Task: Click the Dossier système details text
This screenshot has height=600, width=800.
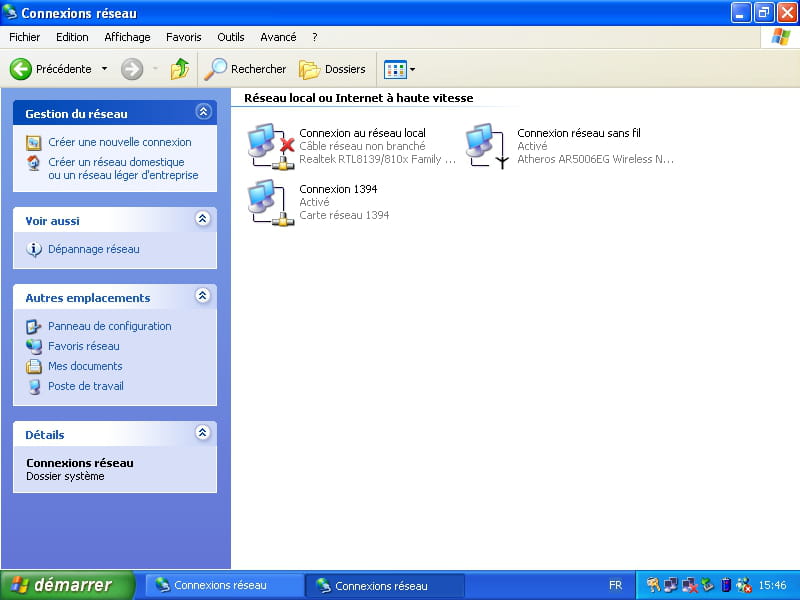Action: (x=65, y=477)
